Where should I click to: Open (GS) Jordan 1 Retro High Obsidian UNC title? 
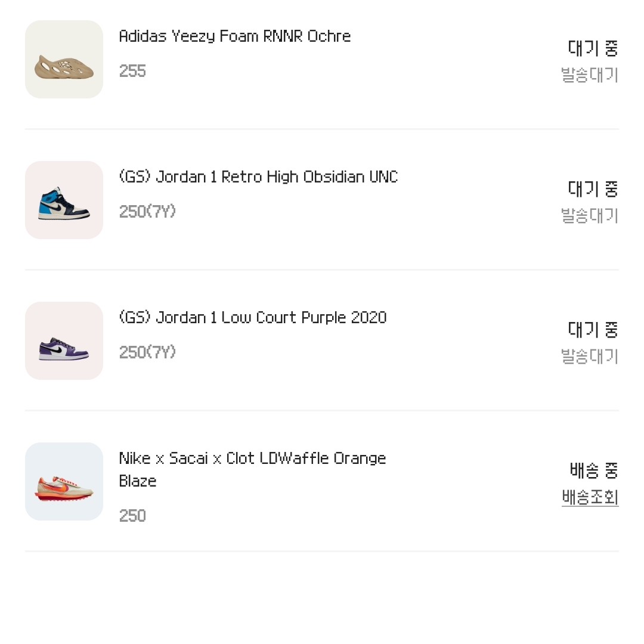coord(258,177)
